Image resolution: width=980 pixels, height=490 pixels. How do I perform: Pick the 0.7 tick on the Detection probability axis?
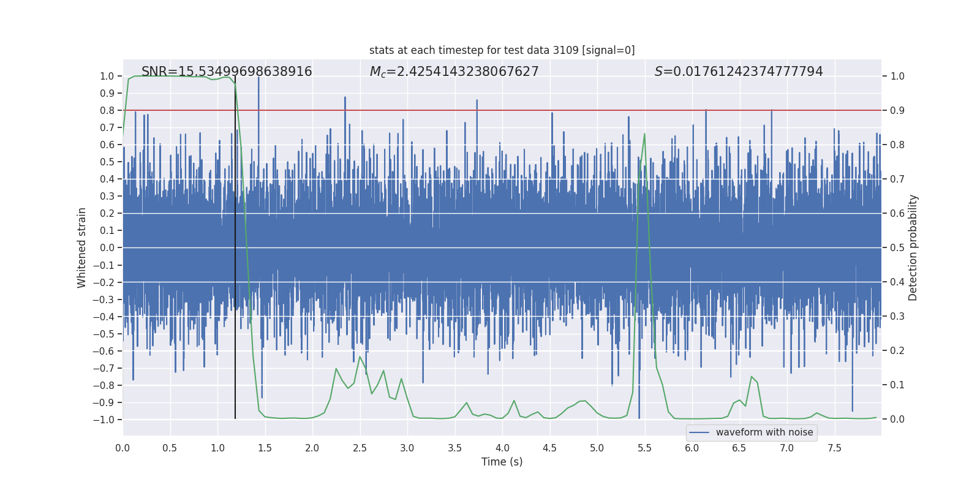point(897,179)
